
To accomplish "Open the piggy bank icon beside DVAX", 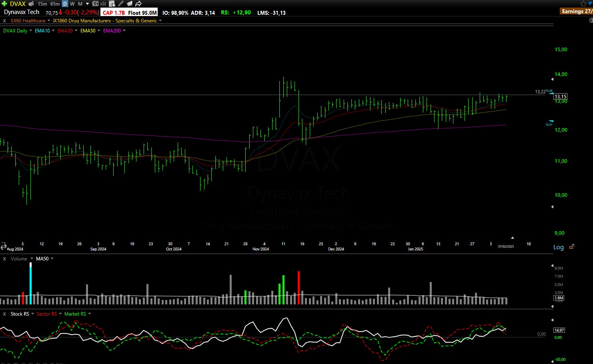I will [31, 4].
